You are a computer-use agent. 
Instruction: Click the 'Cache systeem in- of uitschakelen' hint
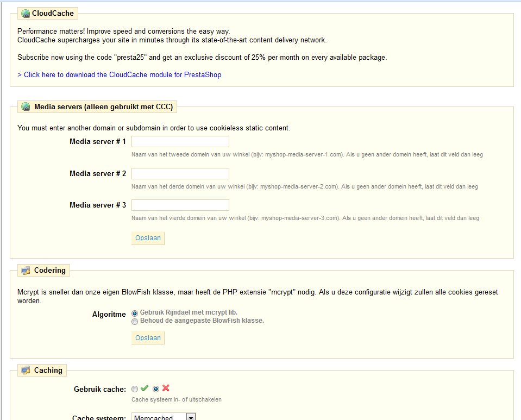[x=177, y=399]
